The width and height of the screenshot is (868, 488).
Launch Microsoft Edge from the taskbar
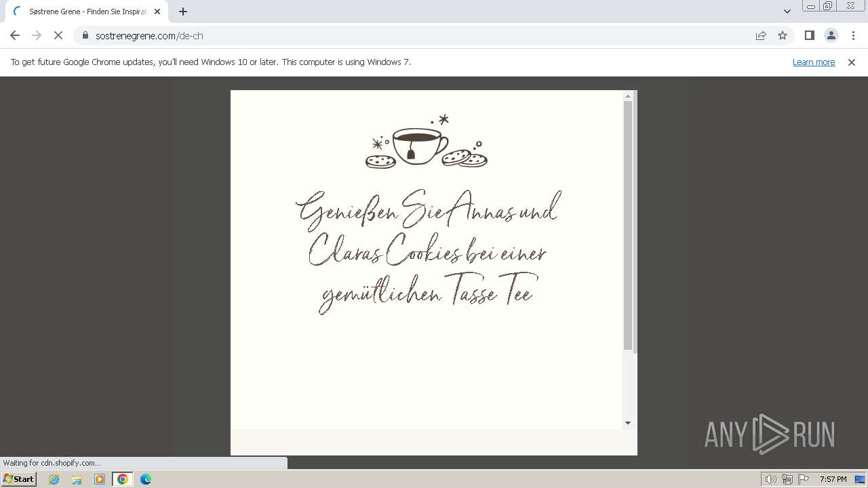146,479
